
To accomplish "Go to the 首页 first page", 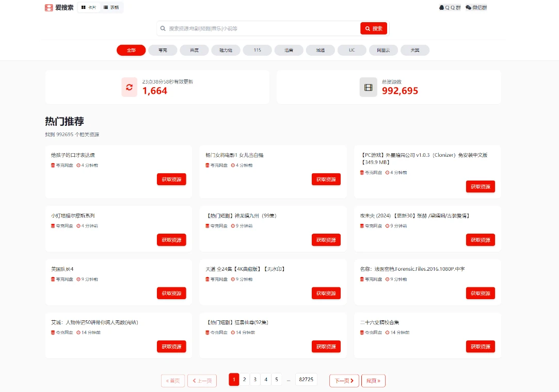I will [x=173, y=381].
